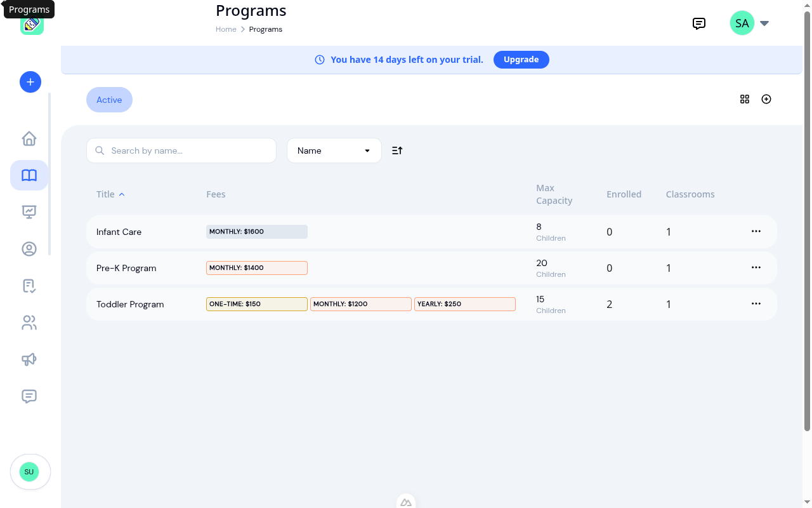This screenshot has width=812, height=508.
Task: Click the Search by name field
Action: (x=181, y=150)
